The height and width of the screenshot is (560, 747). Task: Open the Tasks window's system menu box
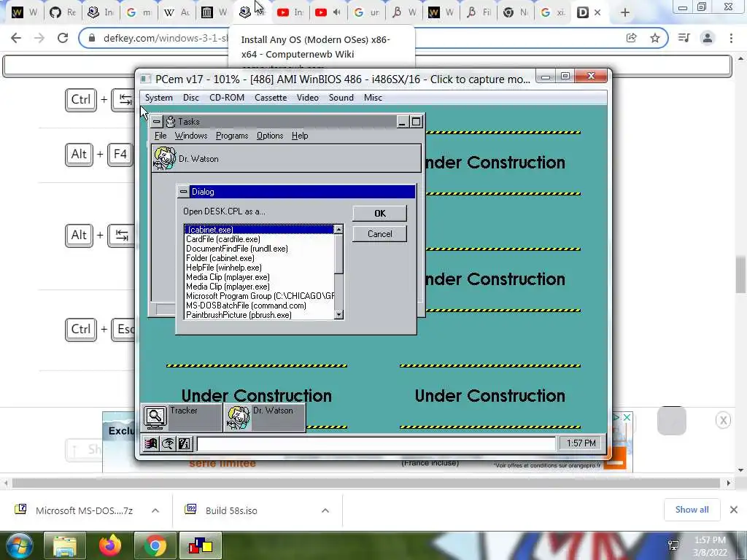(x=156, y=122)
